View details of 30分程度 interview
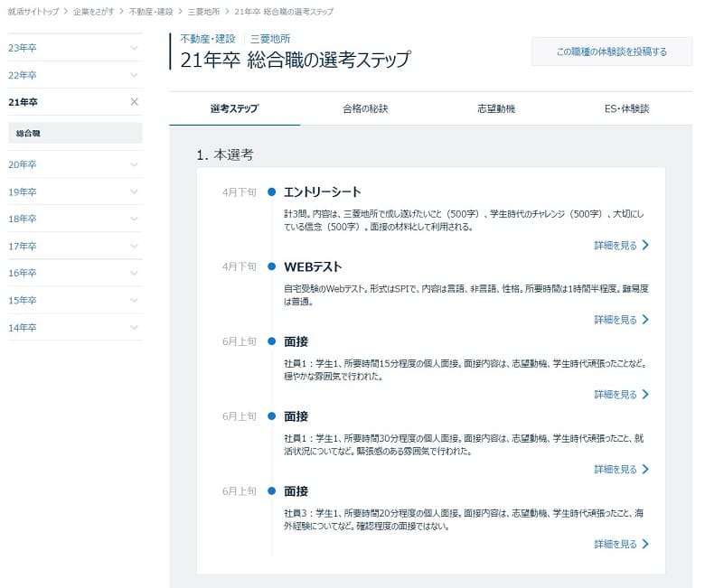Screen dimensions: 705x588 tap(621, 470)
